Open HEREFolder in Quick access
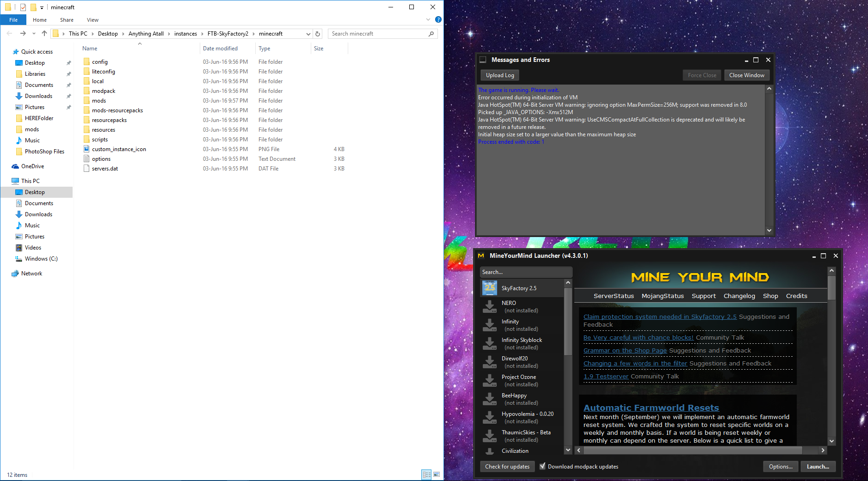This screenshot has width=868, height=481. click(x=39, y=118)
